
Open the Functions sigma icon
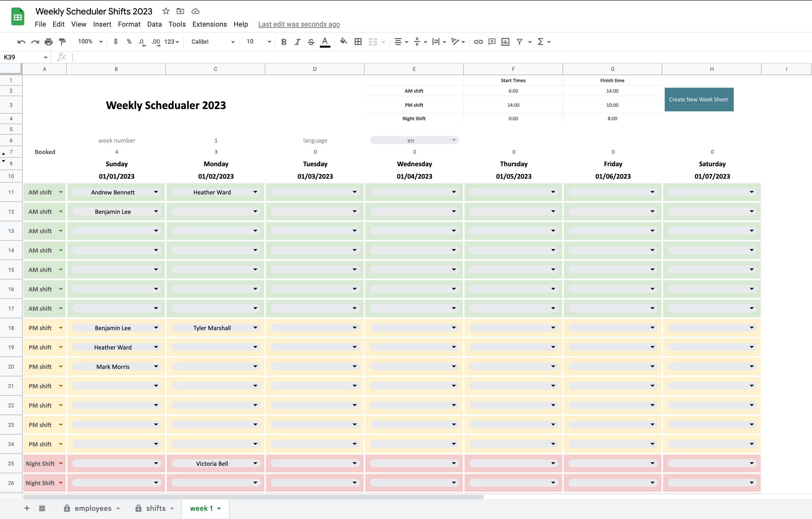pos(540,41)
